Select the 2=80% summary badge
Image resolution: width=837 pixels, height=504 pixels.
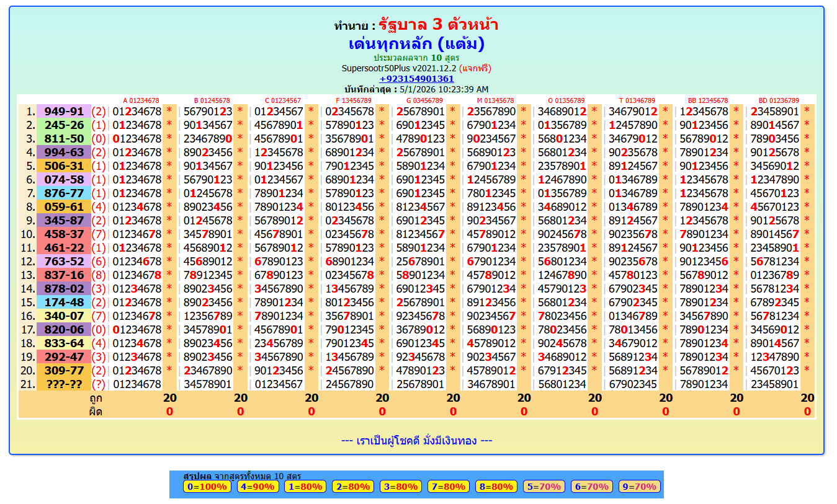(x=353, y=487)
